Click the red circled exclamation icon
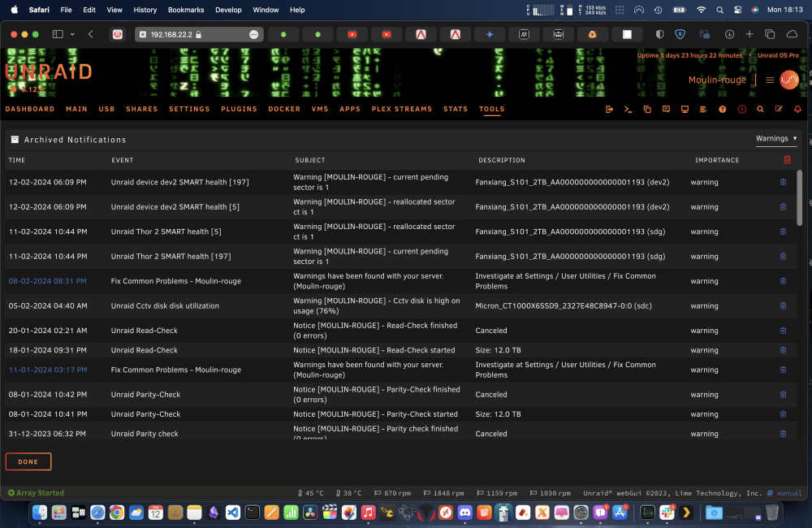Image resolution: width=812 pixels, height=528 pixels. coord(741,110)
